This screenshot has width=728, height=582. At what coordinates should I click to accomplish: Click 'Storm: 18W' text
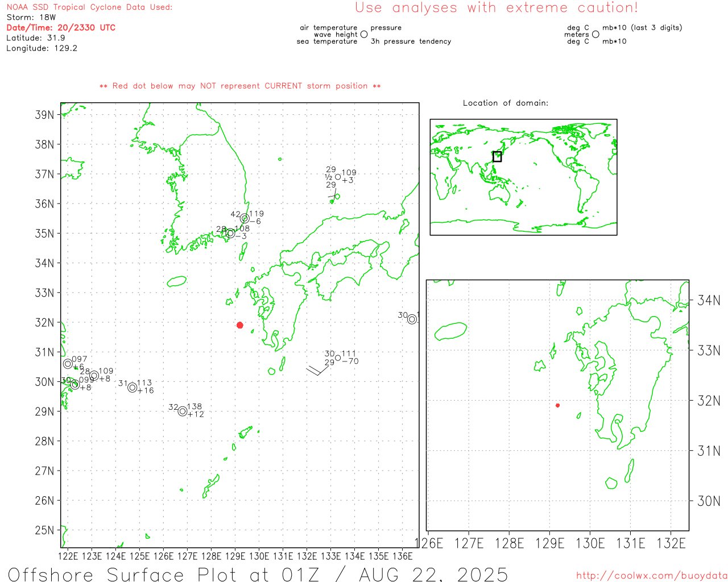coord(31,18)
